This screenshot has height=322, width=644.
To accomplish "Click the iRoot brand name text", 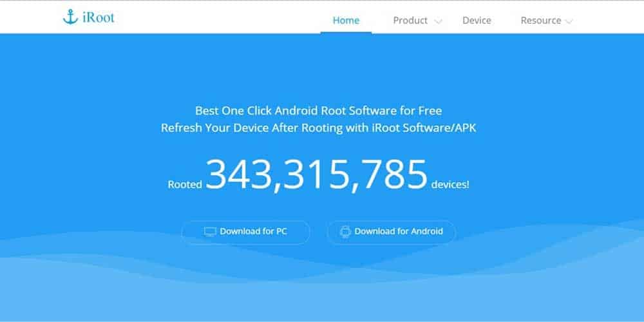I will (98, 17).
